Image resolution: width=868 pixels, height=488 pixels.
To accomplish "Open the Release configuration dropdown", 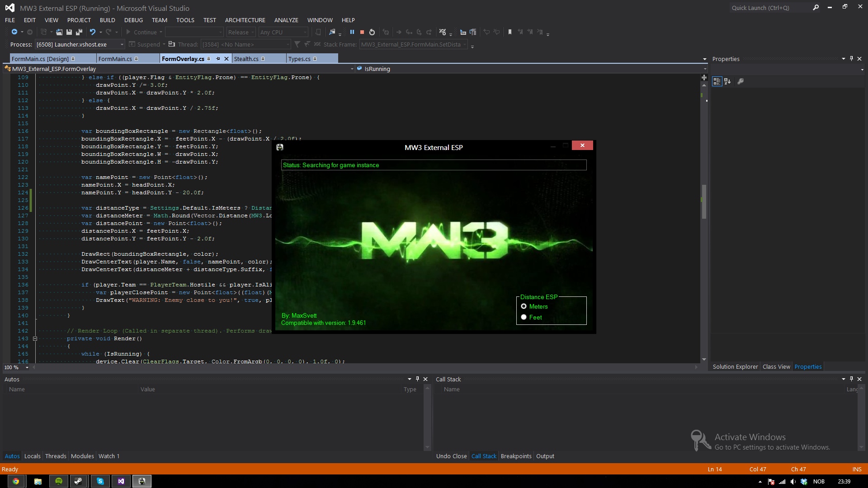I will 241,32.
